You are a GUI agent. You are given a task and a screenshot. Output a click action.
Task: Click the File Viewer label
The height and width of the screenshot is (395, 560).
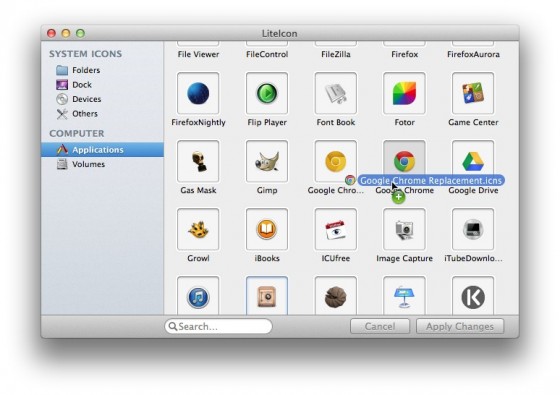click(198, 54)
